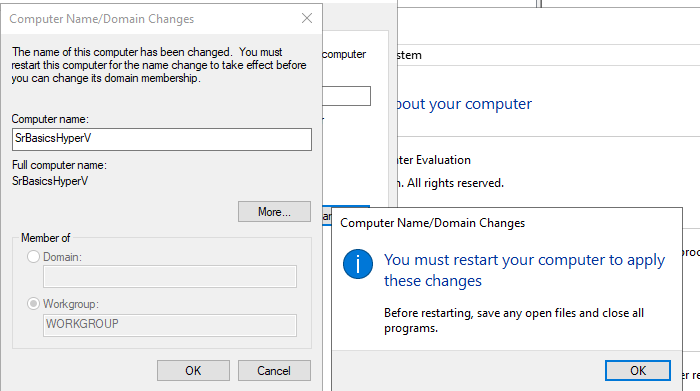Click the restart prompt's title text
This screenshot has height=391, width=700.
tap(433, 223)
